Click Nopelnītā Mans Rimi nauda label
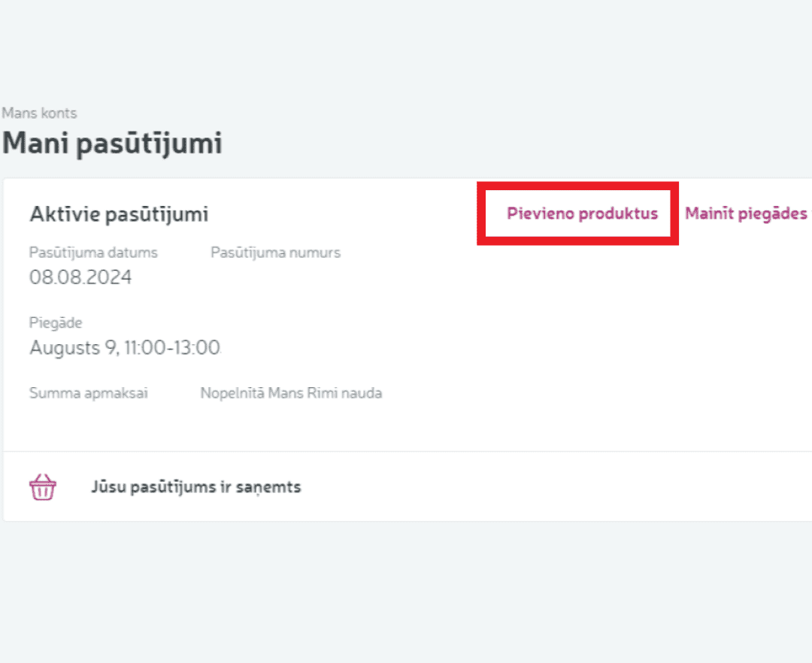 pos(291,393)
